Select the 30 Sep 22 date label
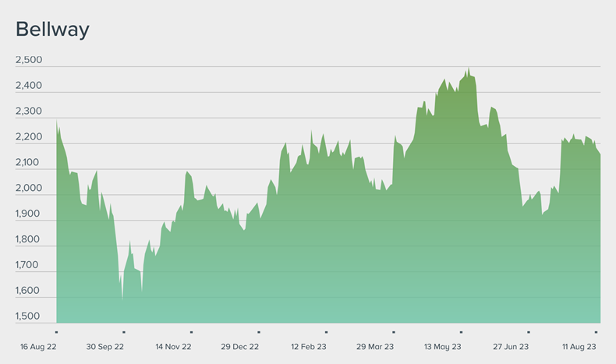616x364 pixels. [105, 346]
